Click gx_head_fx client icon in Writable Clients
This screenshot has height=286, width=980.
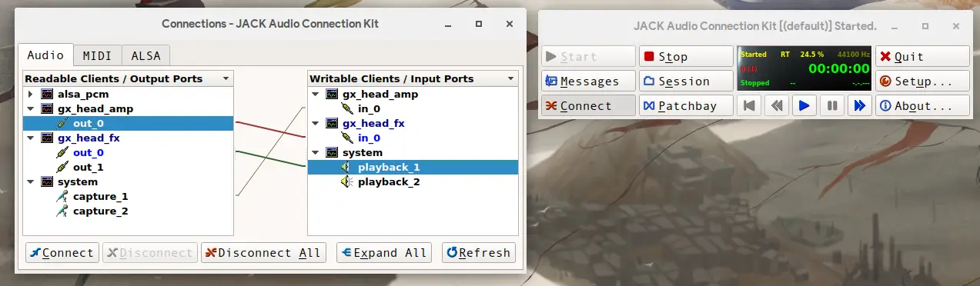click(x=331, y=123)
